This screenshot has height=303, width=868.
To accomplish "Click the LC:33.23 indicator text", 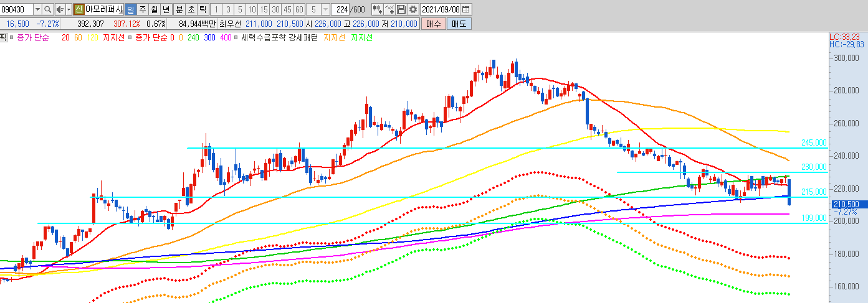I will (845, 37).
